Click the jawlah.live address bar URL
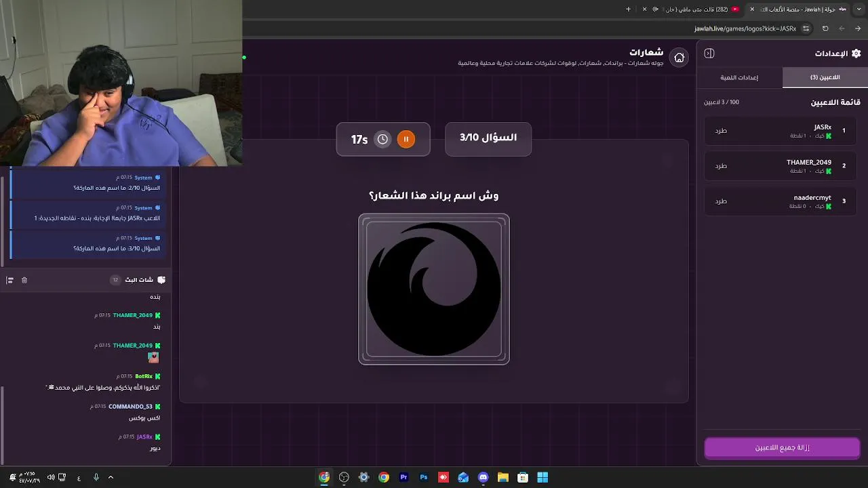 745,28
